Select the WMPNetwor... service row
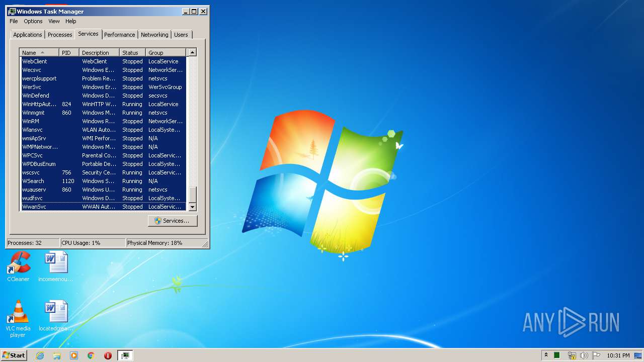The height and width of the screenshot is (362, 644). point(103,147)
